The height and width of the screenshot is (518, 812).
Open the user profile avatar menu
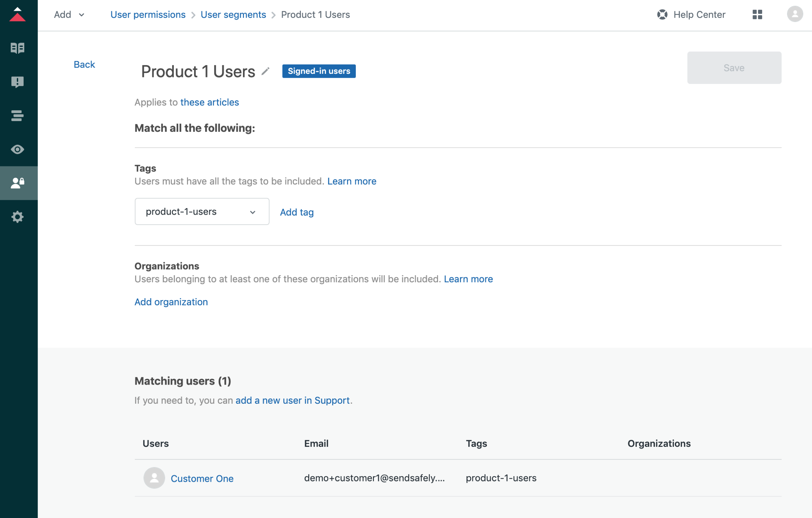coord(795,14)
